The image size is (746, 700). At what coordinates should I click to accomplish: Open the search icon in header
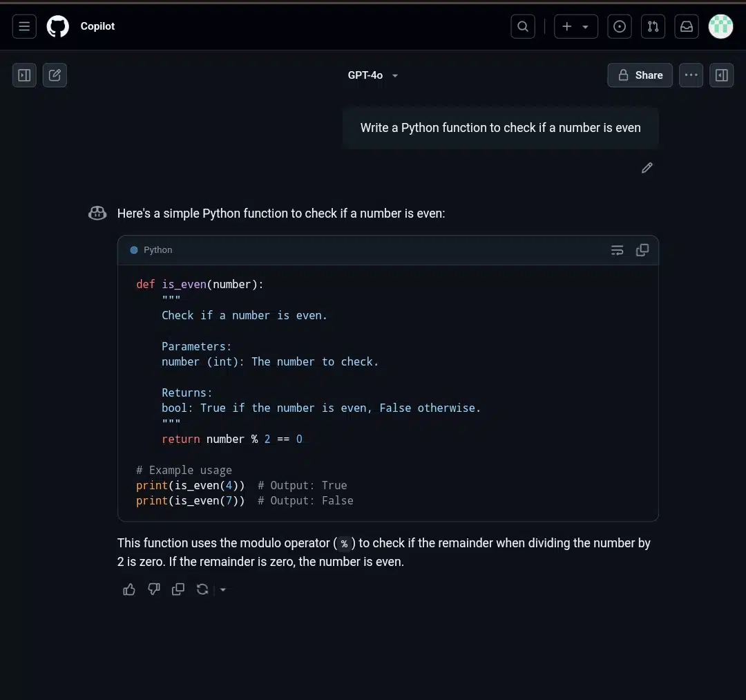click(523, 27)
